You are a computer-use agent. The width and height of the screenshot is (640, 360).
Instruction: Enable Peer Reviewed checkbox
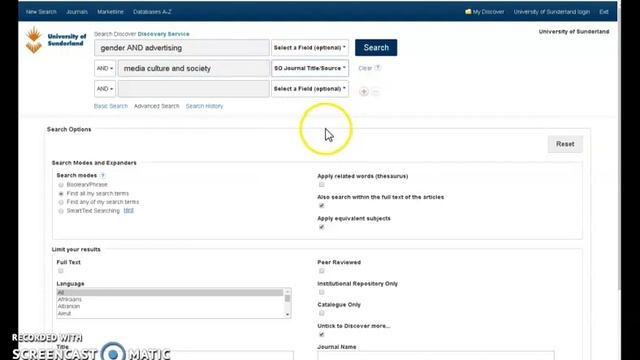[322, 271]
